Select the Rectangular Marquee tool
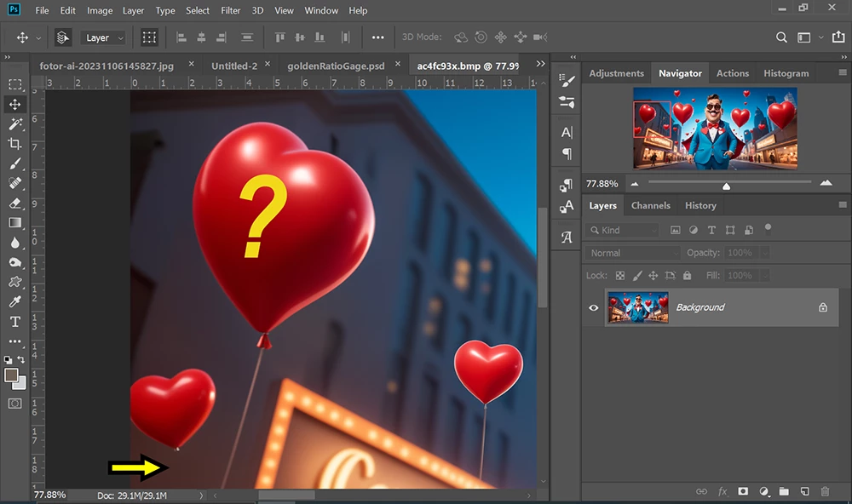Image resolution: width=852 pixels, height=504 pixels. (15, 84)
